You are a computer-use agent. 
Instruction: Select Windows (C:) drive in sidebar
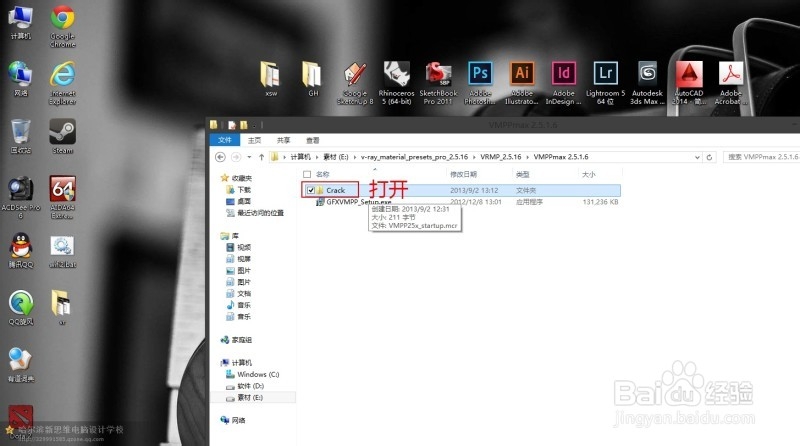pyautogui.click(x=253, y=374)
